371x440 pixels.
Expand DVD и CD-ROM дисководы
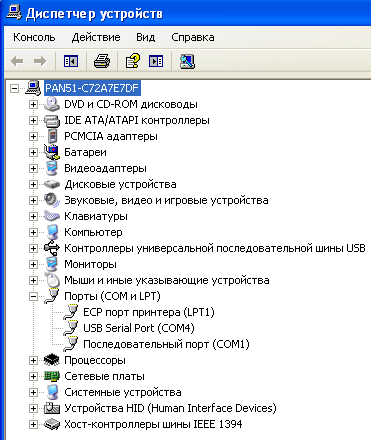pyautogui.click(x=33, y=105)
